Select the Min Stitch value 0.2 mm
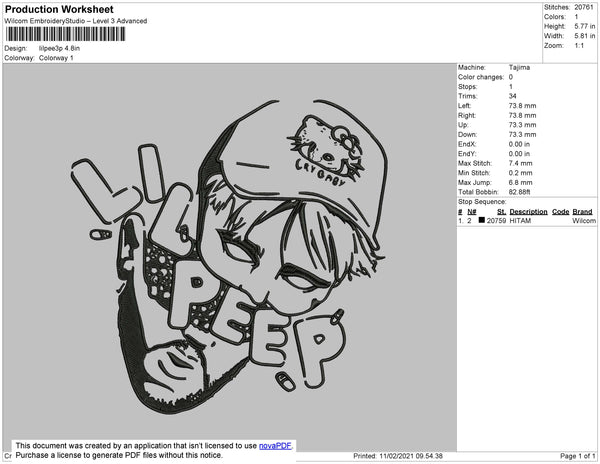This screenshot has width=600, height=464. (x=520, y=173)
